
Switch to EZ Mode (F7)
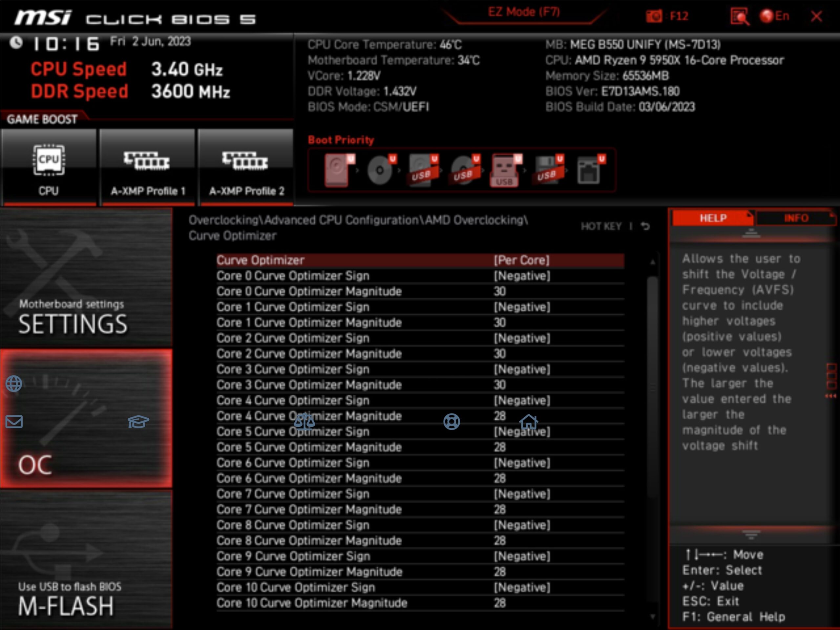click(x=524, y=12)
